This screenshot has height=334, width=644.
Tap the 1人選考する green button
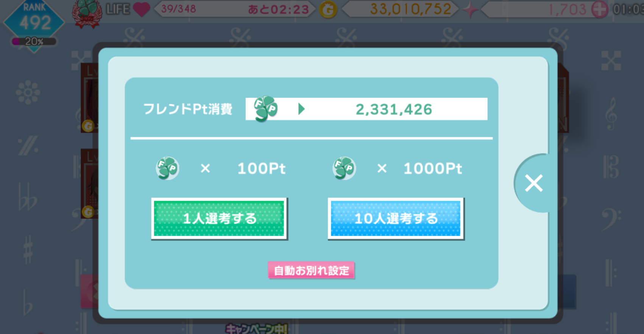219,219
